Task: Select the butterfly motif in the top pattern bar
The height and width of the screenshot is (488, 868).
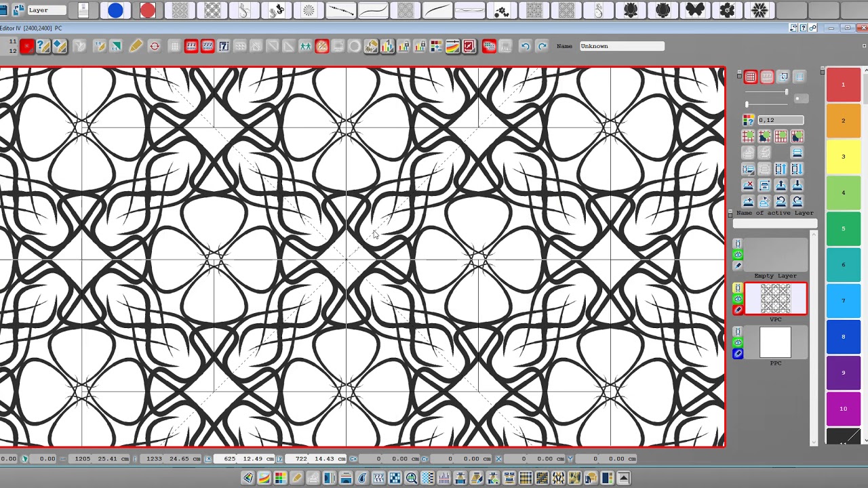Action: [695, 10]
